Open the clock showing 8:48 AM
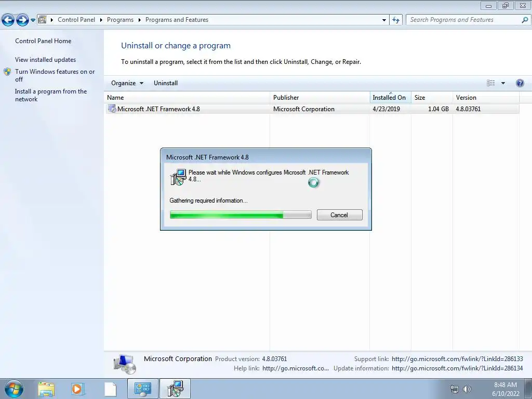Viewport: 532px width, 399px height. 506,389
